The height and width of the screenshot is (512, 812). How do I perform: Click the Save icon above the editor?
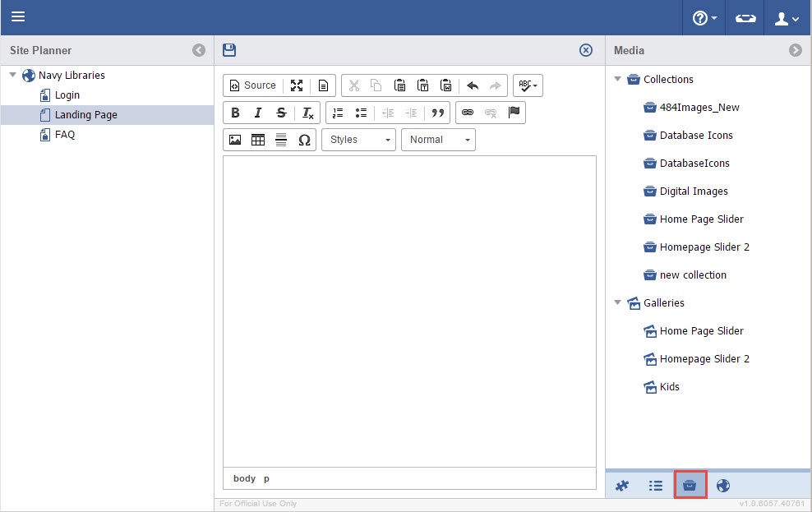229,50
